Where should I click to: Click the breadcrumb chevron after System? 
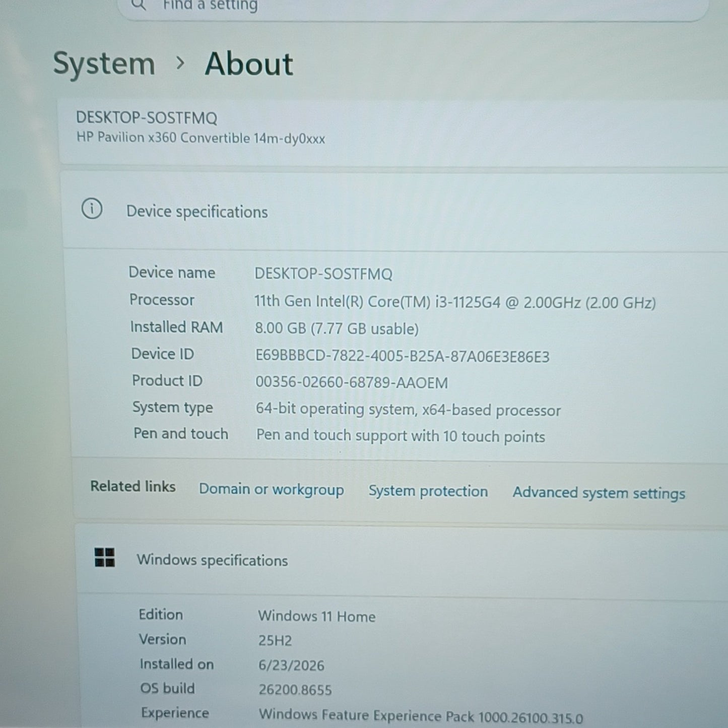[180, 63]
